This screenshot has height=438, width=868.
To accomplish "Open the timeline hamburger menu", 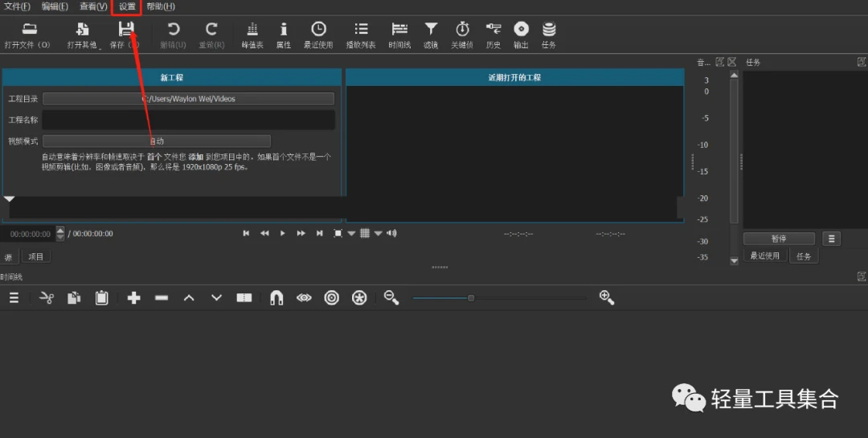I will click(14, 298).
